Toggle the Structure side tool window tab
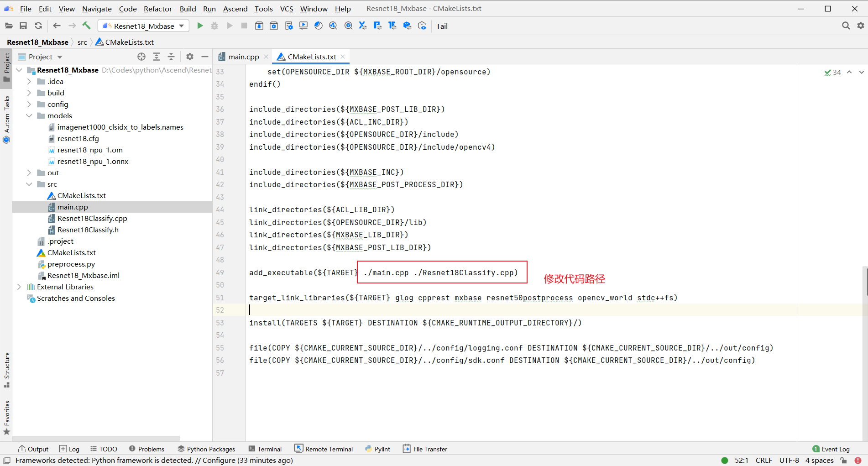The image size is (868, 466). pyautogui.click(x=6, y=370)
